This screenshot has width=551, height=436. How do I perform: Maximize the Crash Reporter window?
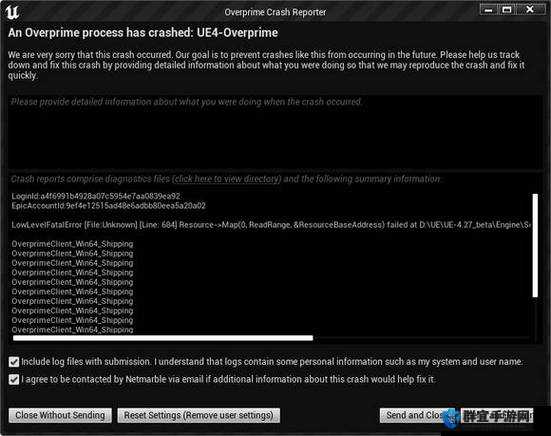[507, 10]
